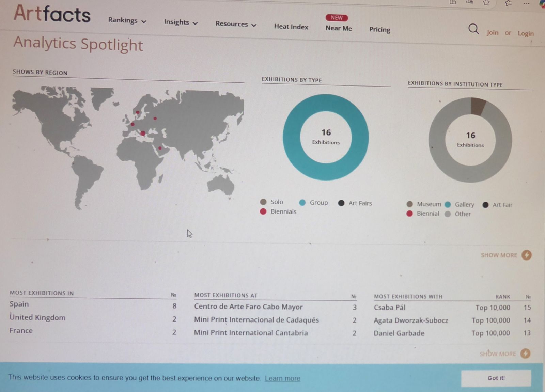Click the Learn more cookie link

pos(282,378)
